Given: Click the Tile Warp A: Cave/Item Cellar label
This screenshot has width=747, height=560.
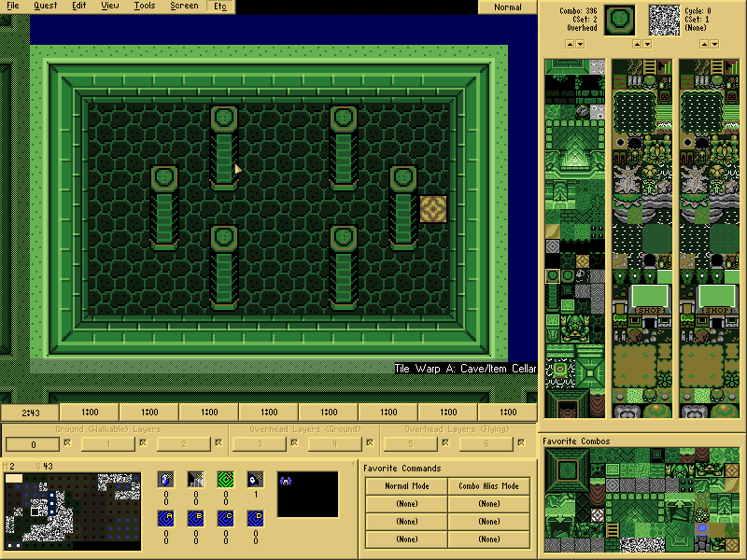Looking at the screenshot, I should coord(465,369).
